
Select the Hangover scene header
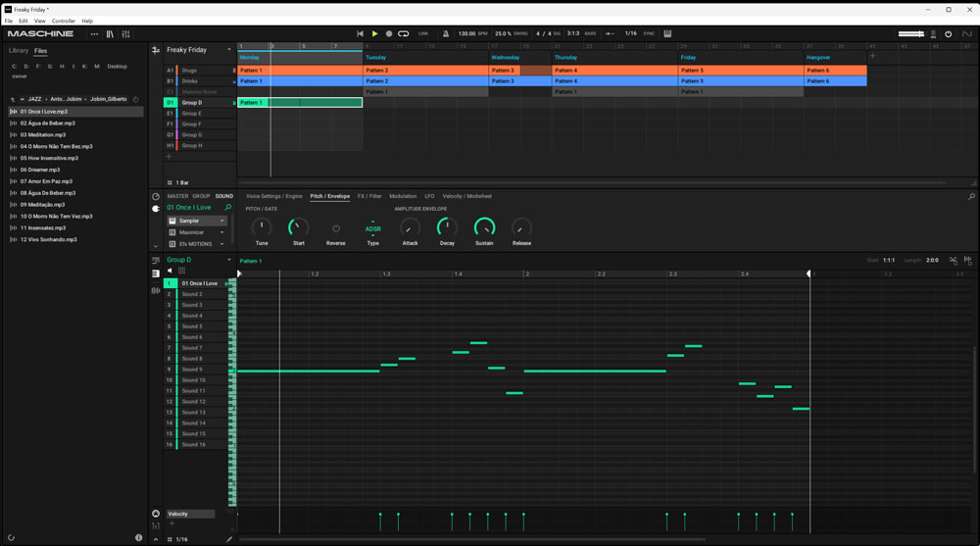[x=835, y=57]
